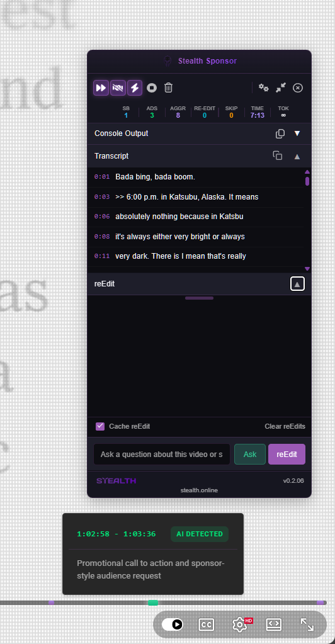The height and width of the screenshot is (644, 335).
Task: Expand the Console Output section
Action: [x=297, y=133]
